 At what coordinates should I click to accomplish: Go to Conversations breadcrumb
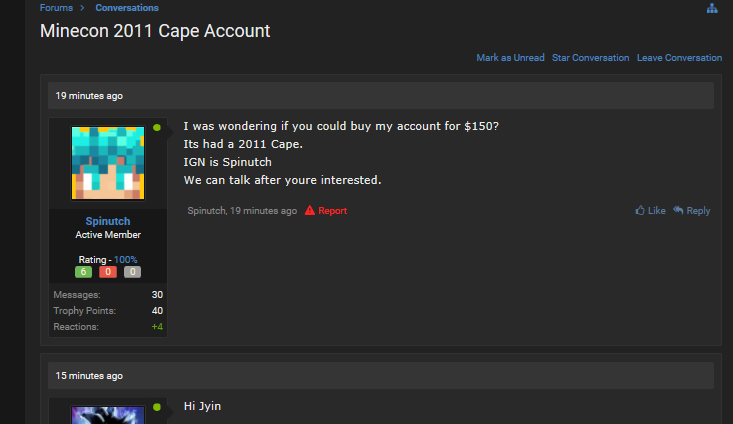[x=127, y=8]
